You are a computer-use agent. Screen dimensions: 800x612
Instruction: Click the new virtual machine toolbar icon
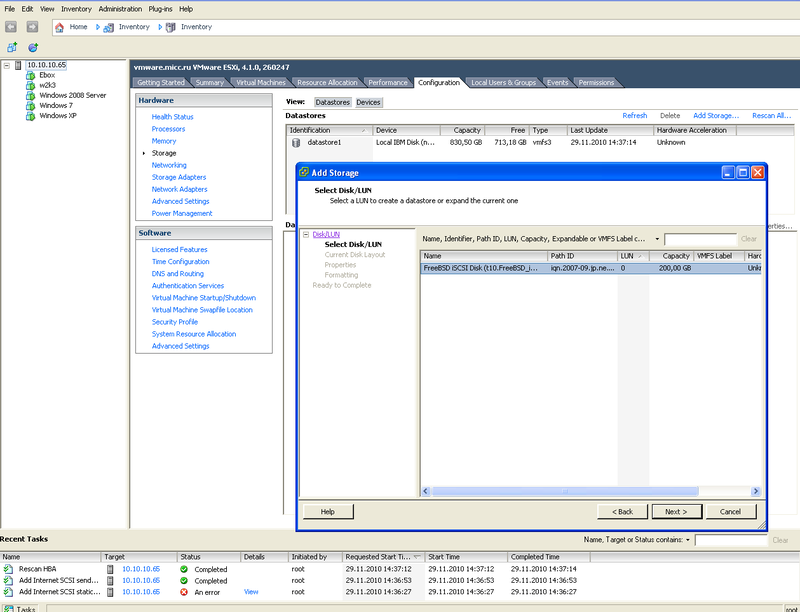[12, 47]
